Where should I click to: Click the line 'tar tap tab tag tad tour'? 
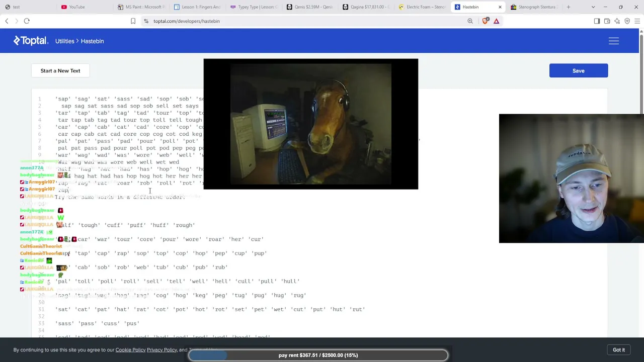pyautogui.click(x=130, y=120)
